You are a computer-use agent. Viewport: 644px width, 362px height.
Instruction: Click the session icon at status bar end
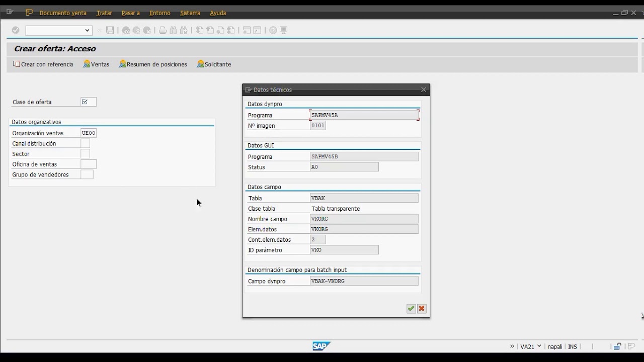(631, 346)
